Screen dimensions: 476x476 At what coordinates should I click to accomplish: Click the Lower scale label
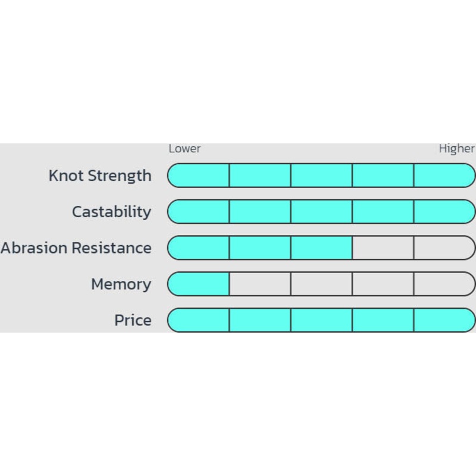(184, 149)
